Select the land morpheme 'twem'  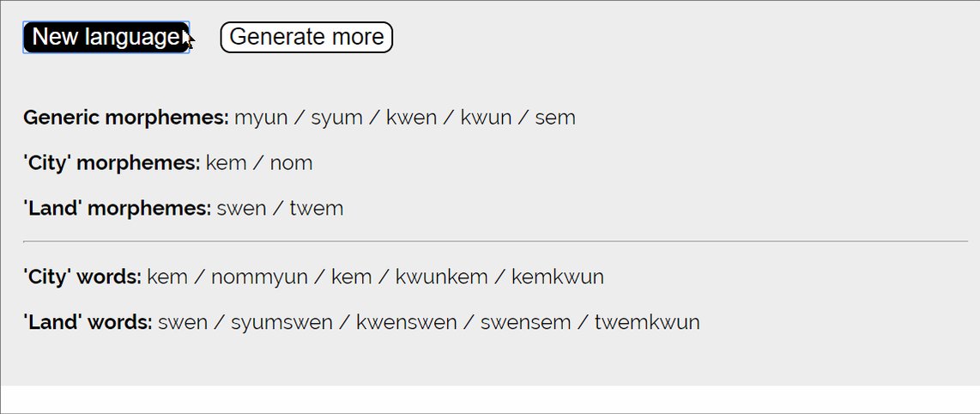click(317, 209)
